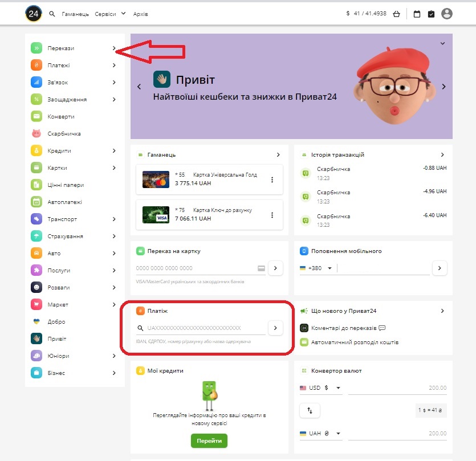Expand the Сервіси dropdown menu

point(110,14)
